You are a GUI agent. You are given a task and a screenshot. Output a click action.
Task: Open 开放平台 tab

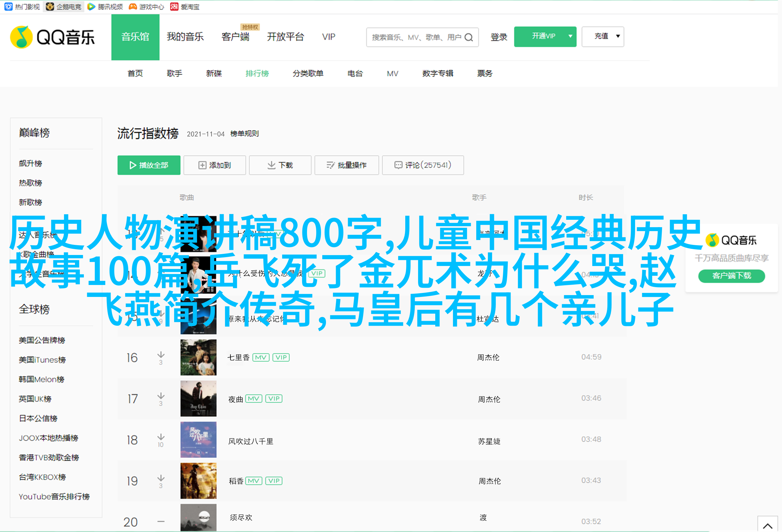tap(285, 37)
